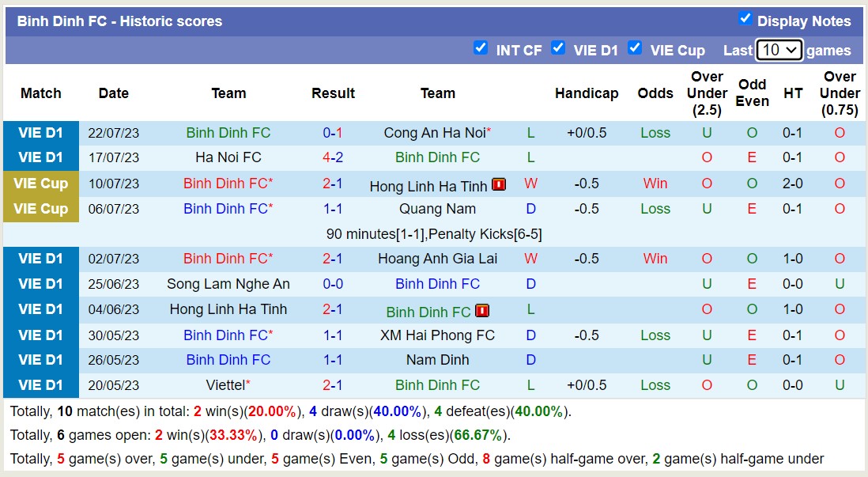Click Ha Noi FC team name
This screenshot has width=868, height=477.
(228, 157)
